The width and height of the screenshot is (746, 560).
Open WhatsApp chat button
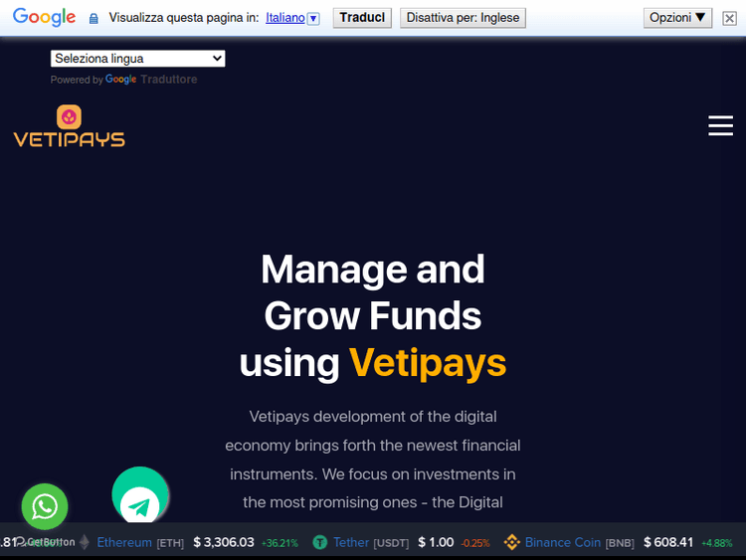45,506
